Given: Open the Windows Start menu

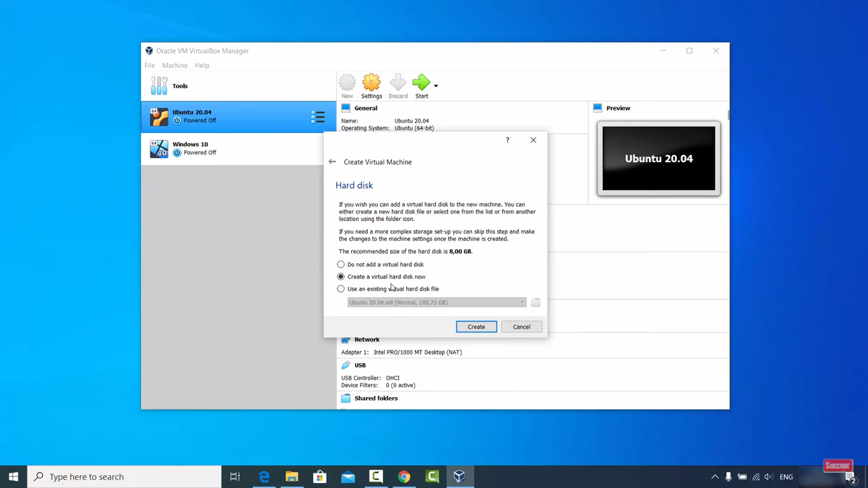Looking at the screenshot, I should tap(13, 477).
